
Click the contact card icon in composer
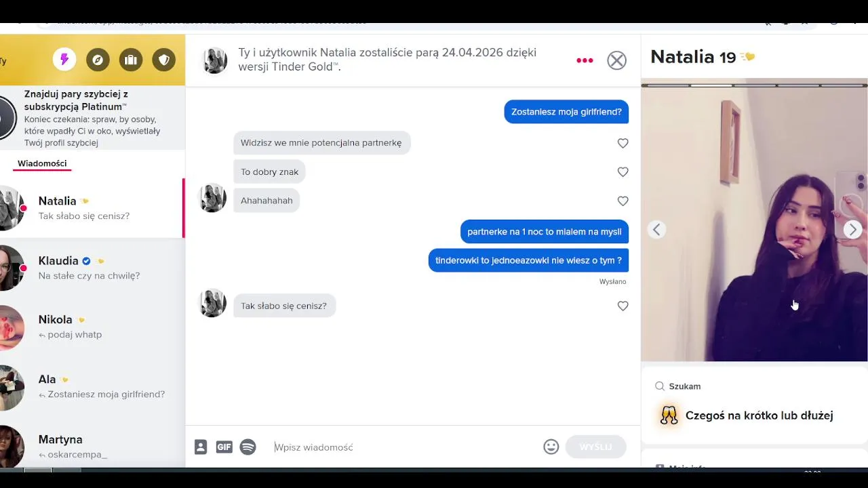click(x=201, y=447)
